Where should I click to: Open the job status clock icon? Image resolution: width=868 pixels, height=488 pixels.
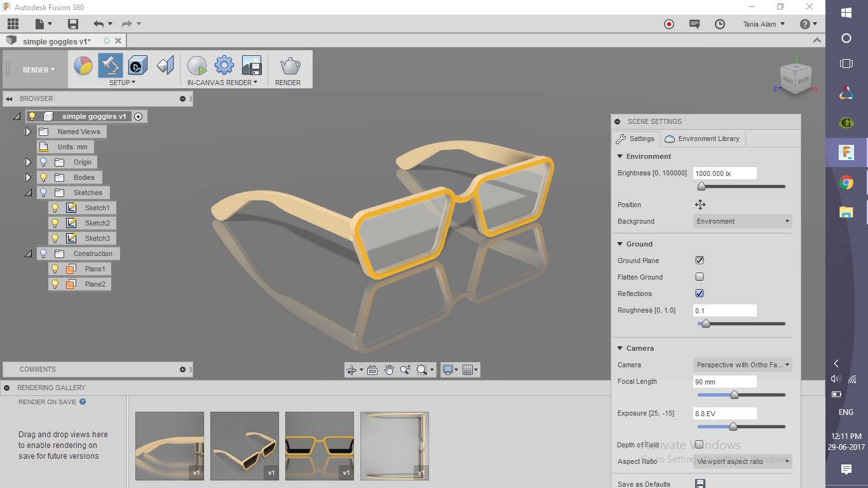coord(720,24)
